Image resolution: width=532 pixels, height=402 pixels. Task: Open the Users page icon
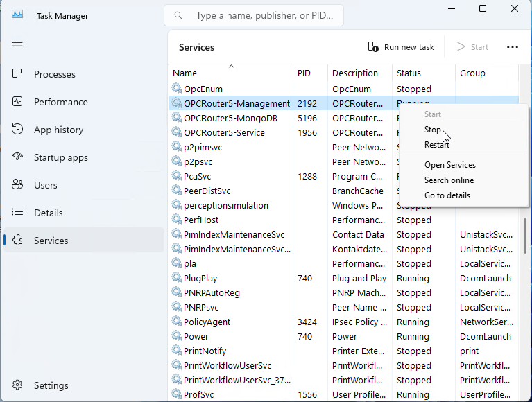point(18,185)
